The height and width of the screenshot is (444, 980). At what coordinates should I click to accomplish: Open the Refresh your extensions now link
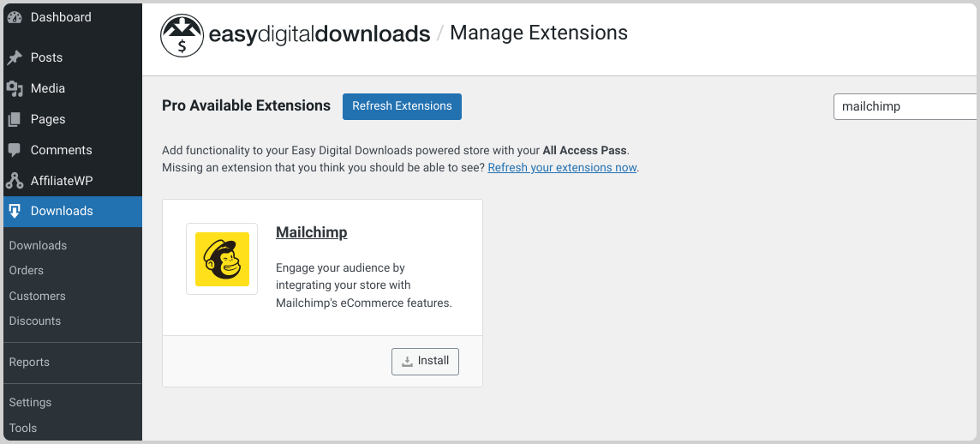(x=562, y=168)
